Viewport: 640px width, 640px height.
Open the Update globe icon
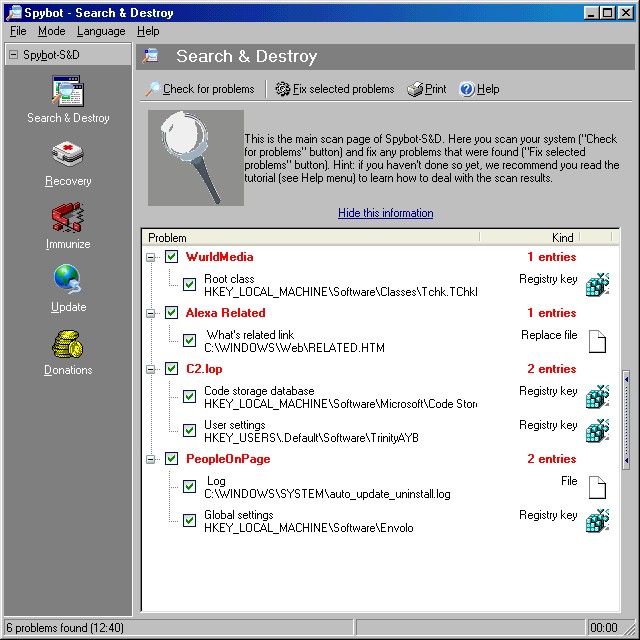click(68, 280)
